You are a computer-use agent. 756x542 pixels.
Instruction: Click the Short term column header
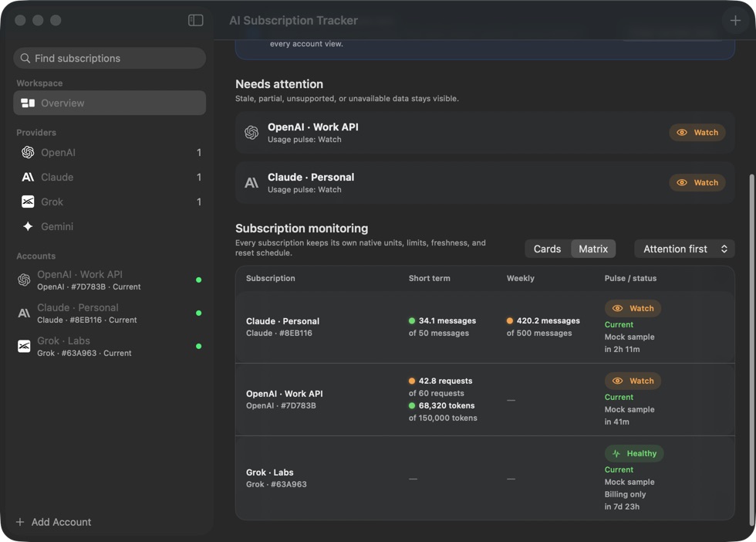pyautogui.click(x=430, y=279)
